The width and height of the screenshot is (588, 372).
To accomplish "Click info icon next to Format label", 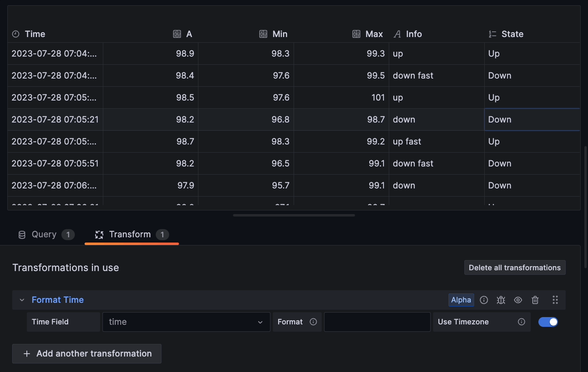I will tap(313, 322).
